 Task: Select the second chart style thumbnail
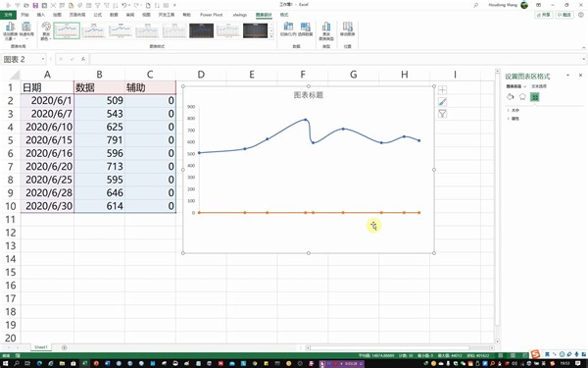click(x=94, y=30)
